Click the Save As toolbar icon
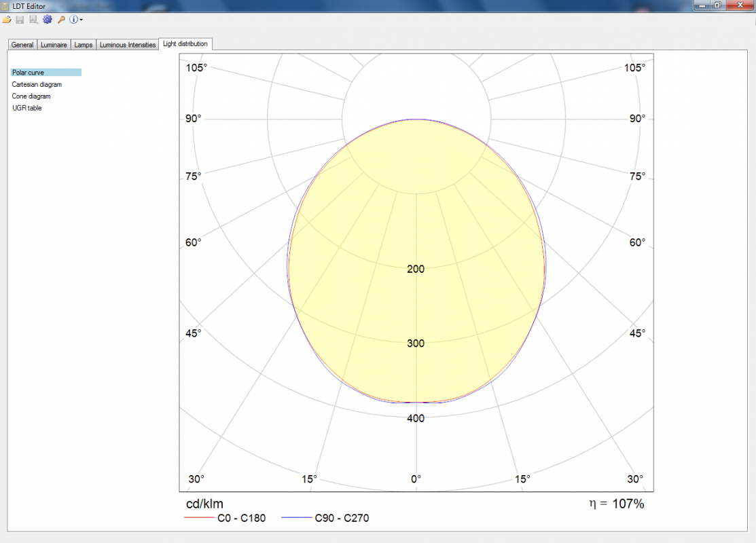Image resolution: width=756 pixels, height=543 pixels. click(33, 20)
